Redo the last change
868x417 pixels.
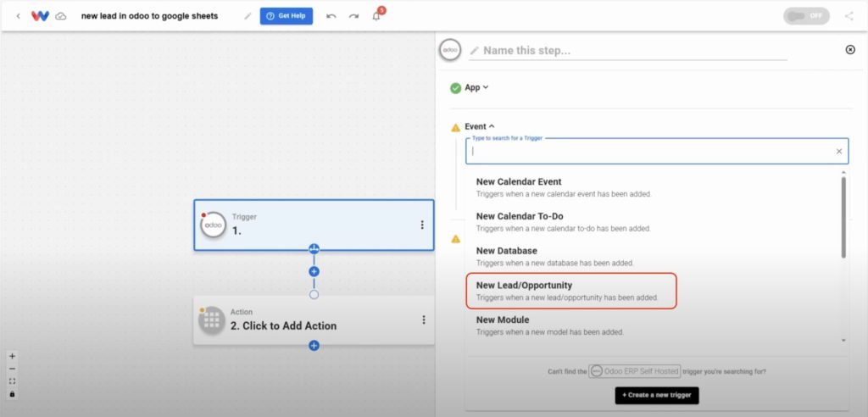353,16
